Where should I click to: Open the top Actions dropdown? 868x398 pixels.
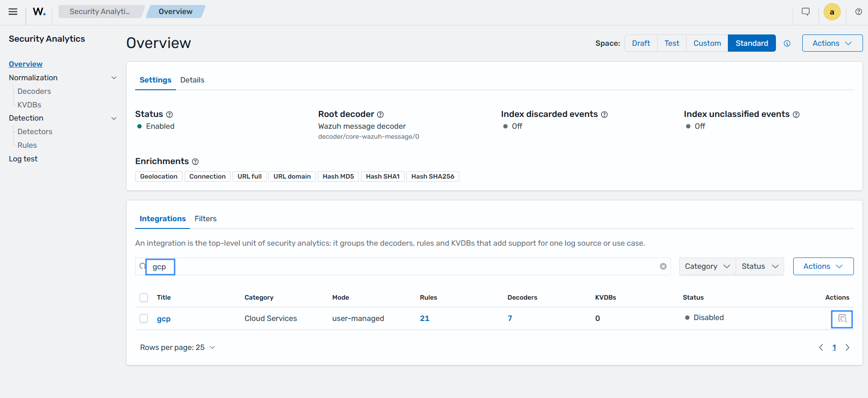tap(832, 43)
